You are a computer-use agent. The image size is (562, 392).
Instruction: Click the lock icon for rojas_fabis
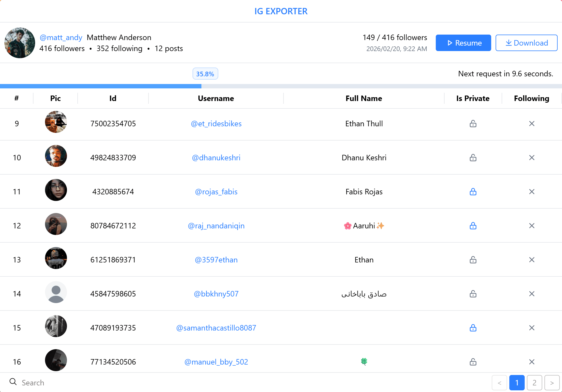tap(473, 192)
